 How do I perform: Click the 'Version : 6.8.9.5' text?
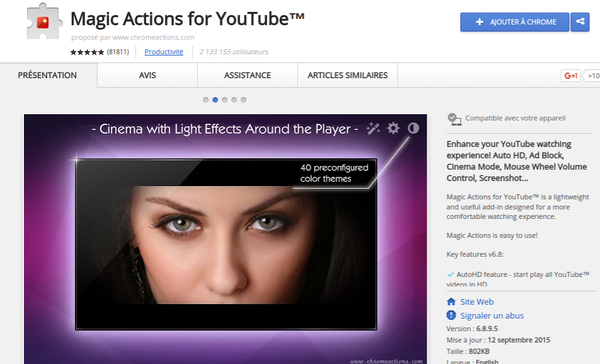472,328
